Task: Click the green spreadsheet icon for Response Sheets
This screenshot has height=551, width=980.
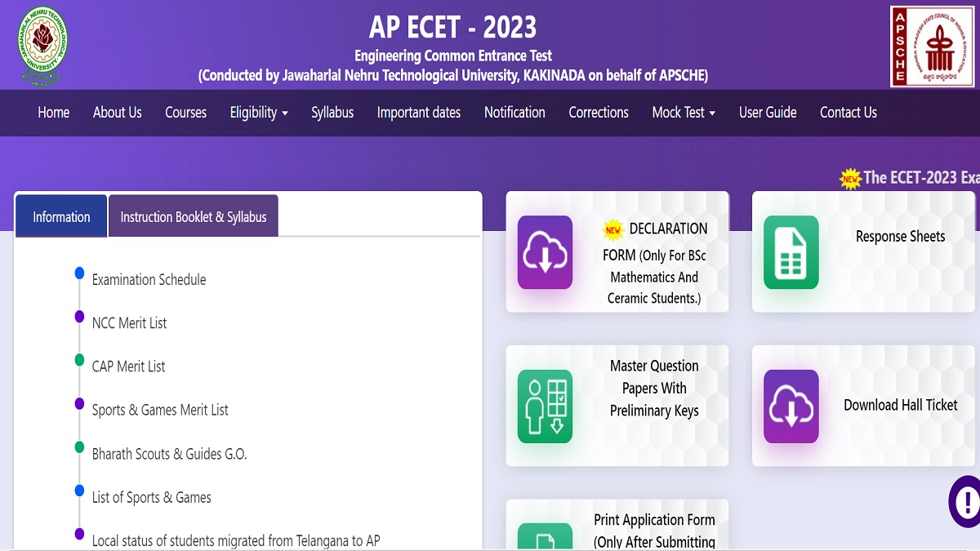Action: coord(791,252)
